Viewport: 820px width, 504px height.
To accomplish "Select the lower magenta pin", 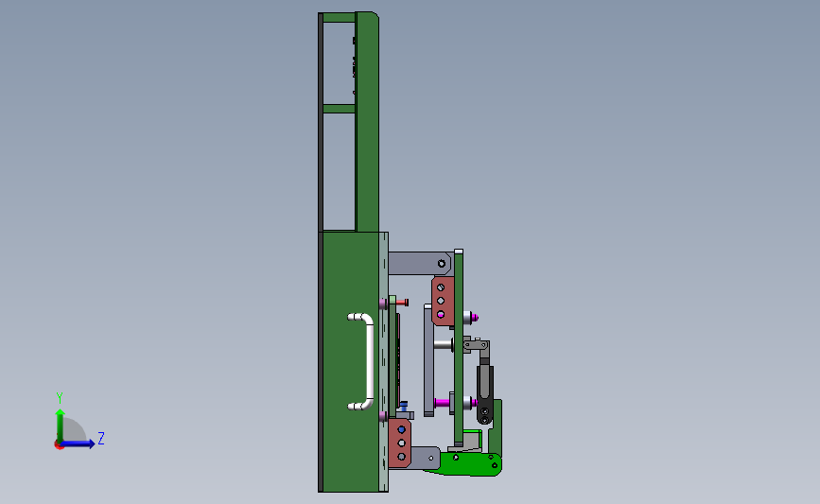I will point(442,403).
